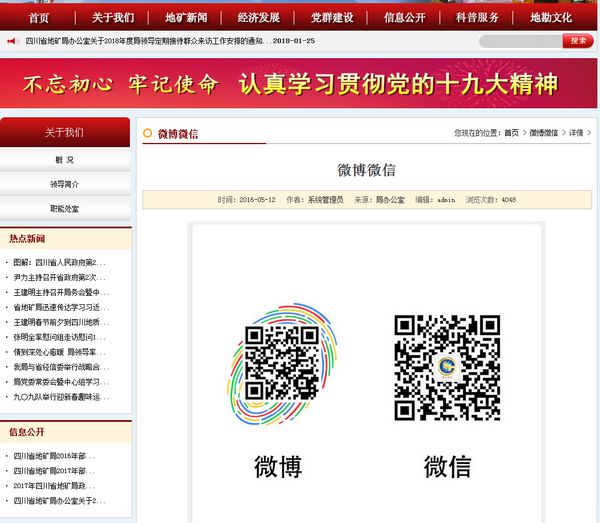Click the 热点新闻 section heading
Viewport: 600px width, 523px height.
[x=27, y=239]
